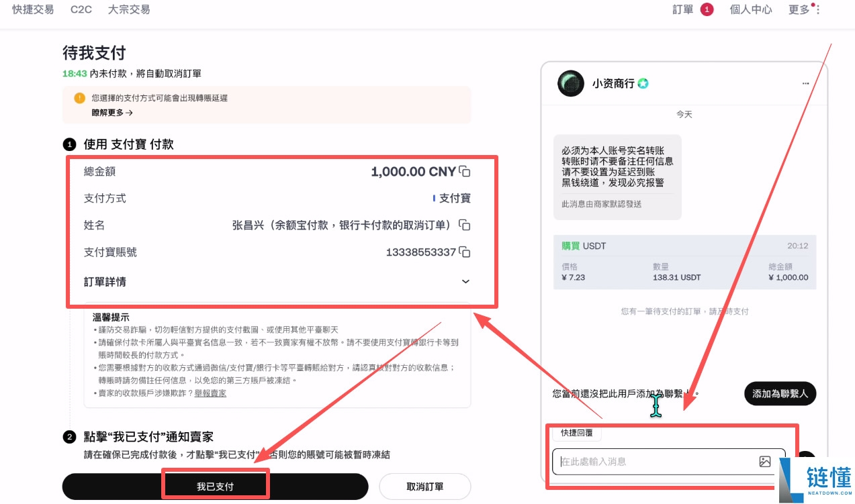The width and height of the screenshot is (855, 504).
Task: Click the 待我支付 heading
Action: pyautogui.click(x=94, y=52)
